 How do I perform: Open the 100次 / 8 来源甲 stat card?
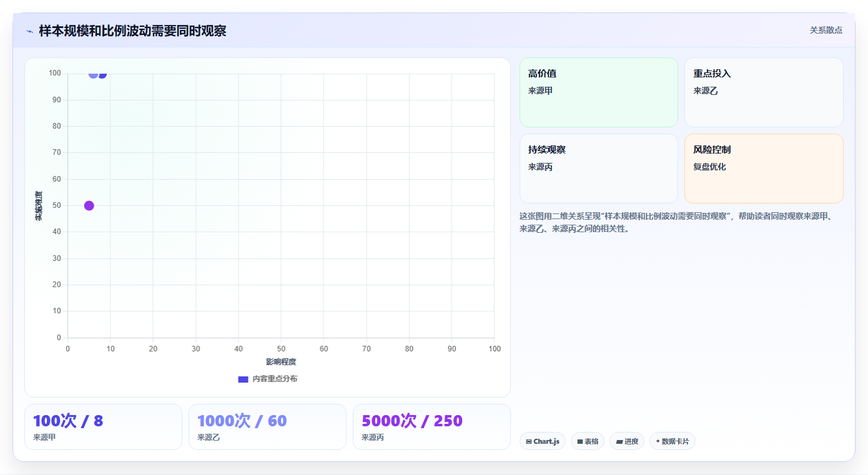103,427
